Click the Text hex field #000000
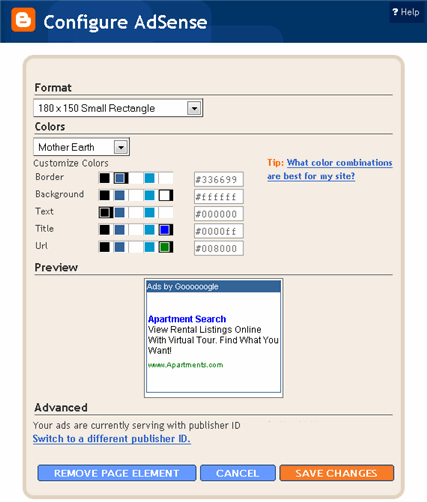Screen dimensions: 427x502 219,214
